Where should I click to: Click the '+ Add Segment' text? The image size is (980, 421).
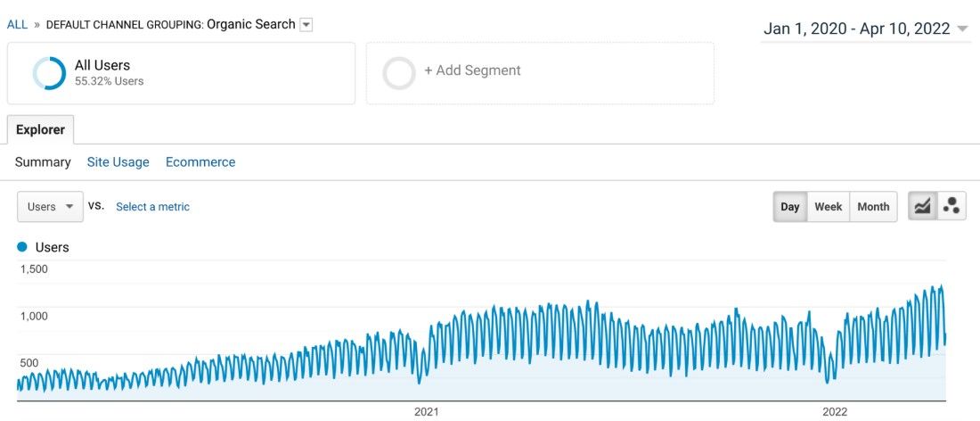(x=472, y=70)
